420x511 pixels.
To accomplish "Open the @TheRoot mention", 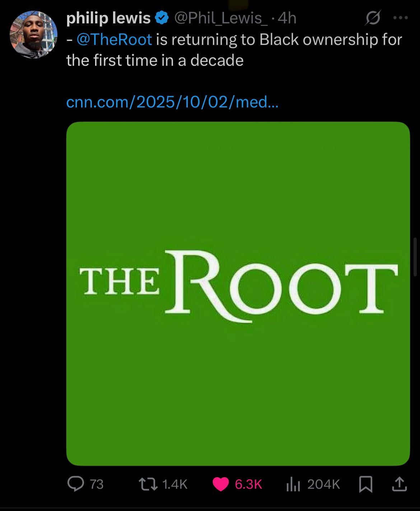I will [114, 40].
